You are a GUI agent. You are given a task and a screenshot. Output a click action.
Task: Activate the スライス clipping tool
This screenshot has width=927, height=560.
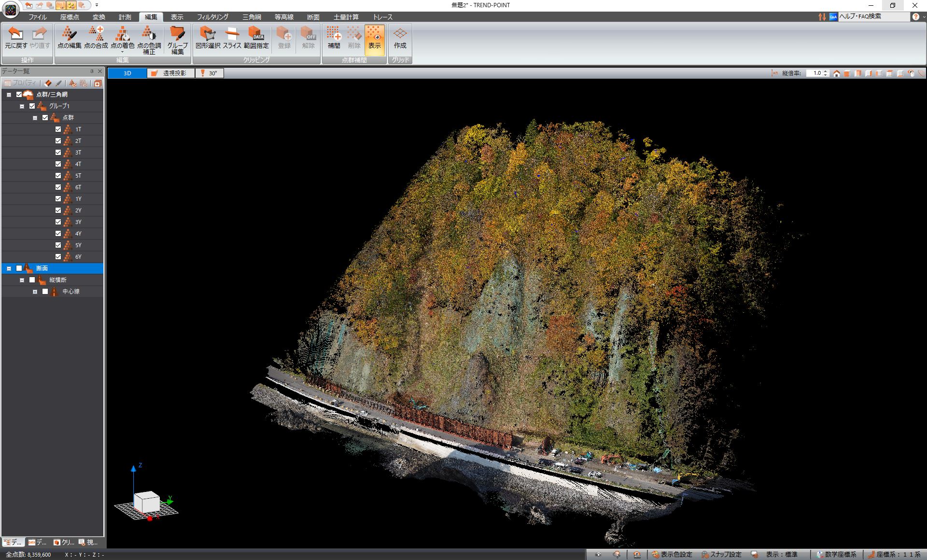point(232,38)
